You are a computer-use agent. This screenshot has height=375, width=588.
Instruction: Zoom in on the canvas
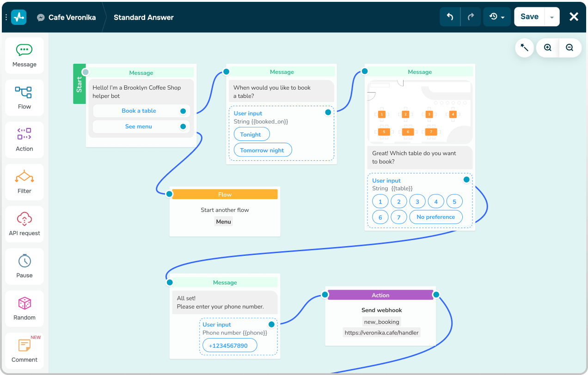point(548,48)
